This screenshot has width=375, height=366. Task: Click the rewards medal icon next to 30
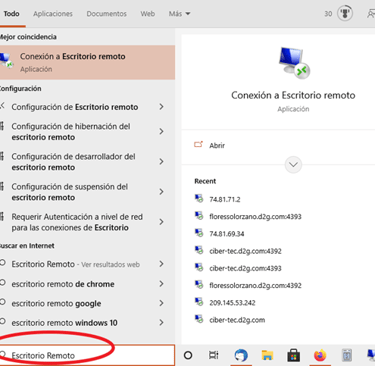[345, 14]
